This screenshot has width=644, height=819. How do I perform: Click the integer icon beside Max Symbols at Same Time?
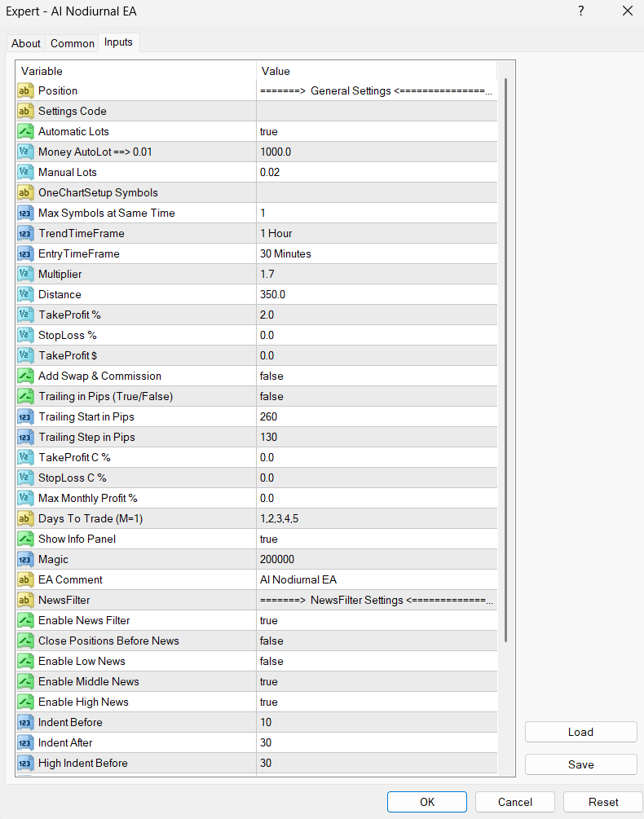[x=25, y=214]
